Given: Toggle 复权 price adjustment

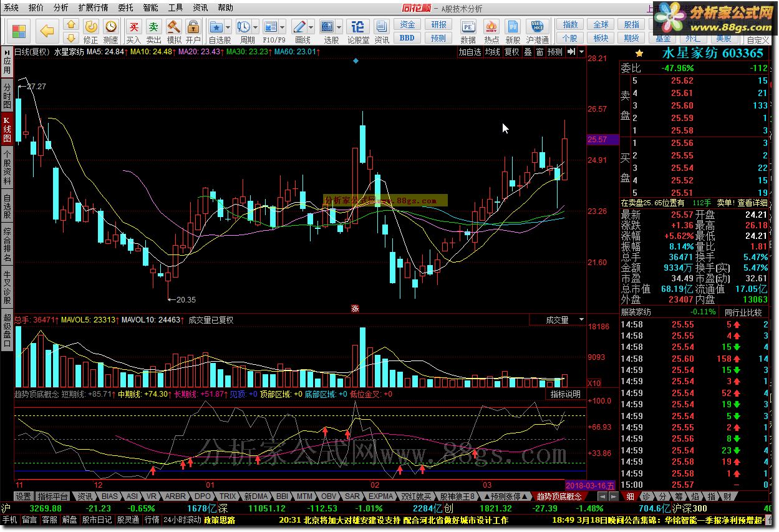Looking at the screenshot, I should [x=511, y=52].
